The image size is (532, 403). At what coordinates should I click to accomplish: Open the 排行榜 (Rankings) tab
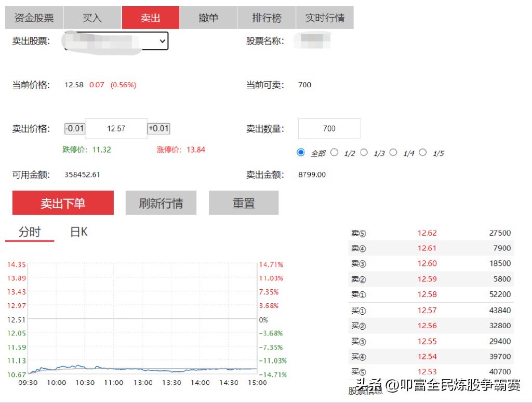point(267,17)
